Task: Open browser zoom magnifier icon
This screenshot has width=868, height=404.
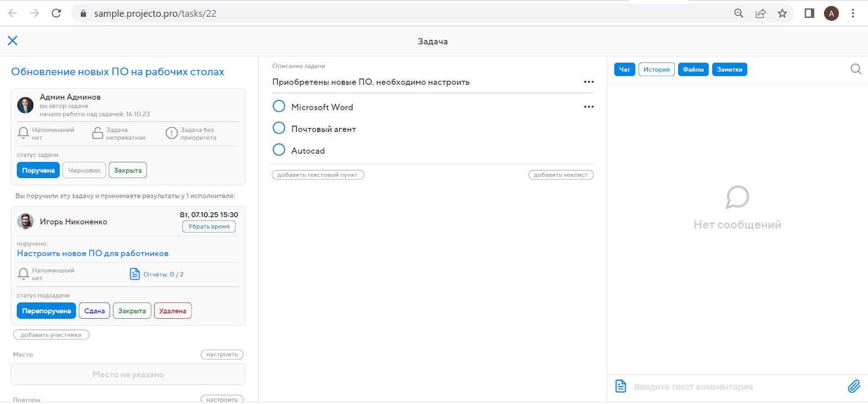Action: (738, 13)
